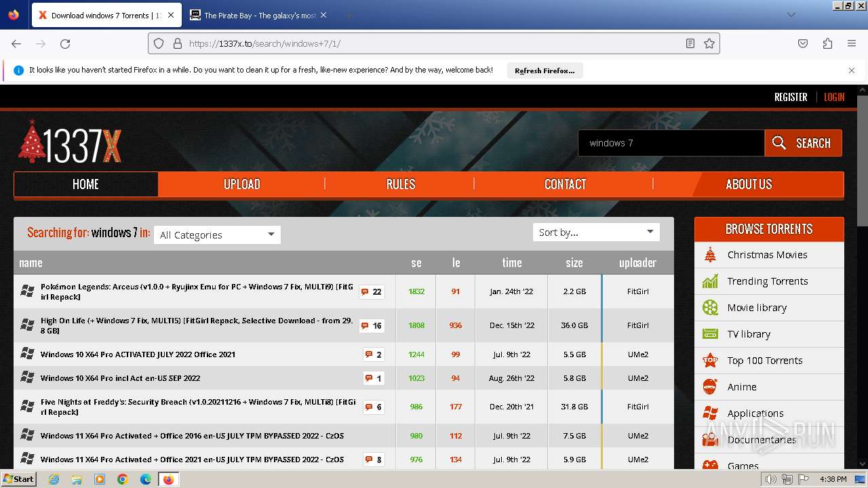This screenshot has height=488, width=868.
Task: Open the RULES menu item
Action: coord(400,184)
